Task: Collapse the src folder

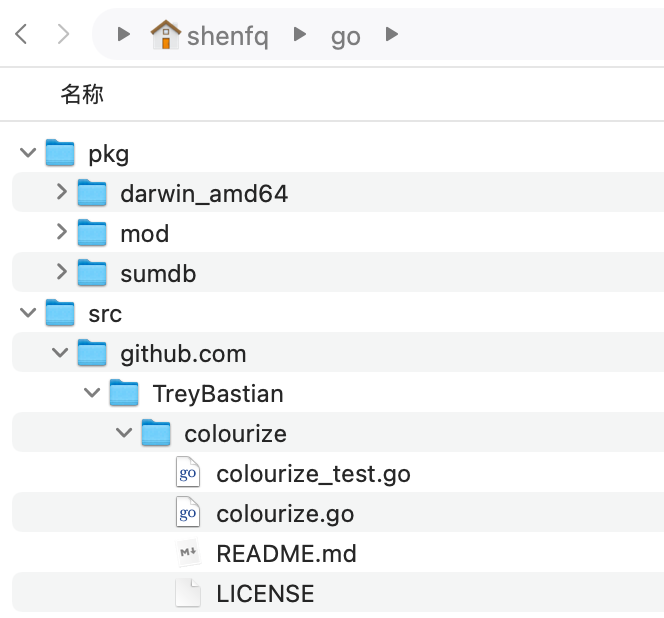Action: [x=28, y=313]
